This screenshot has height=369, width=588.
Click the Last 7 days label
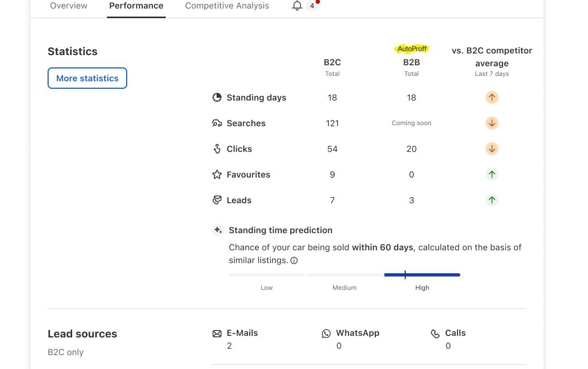point(492,74)
